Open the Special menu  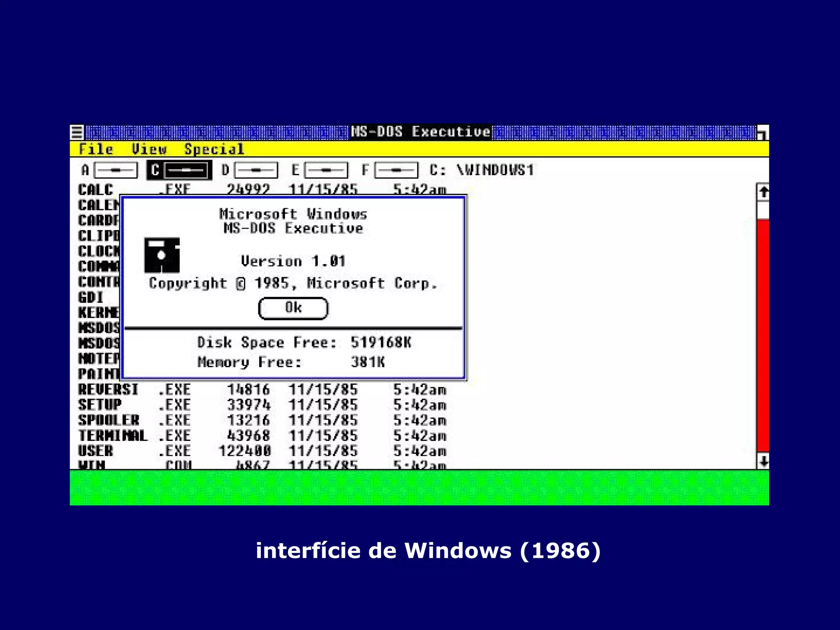(214, 149)
